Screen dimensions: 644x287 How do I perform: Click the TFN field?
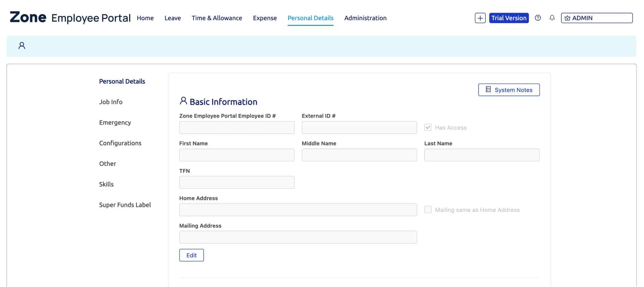click(237, 182)
